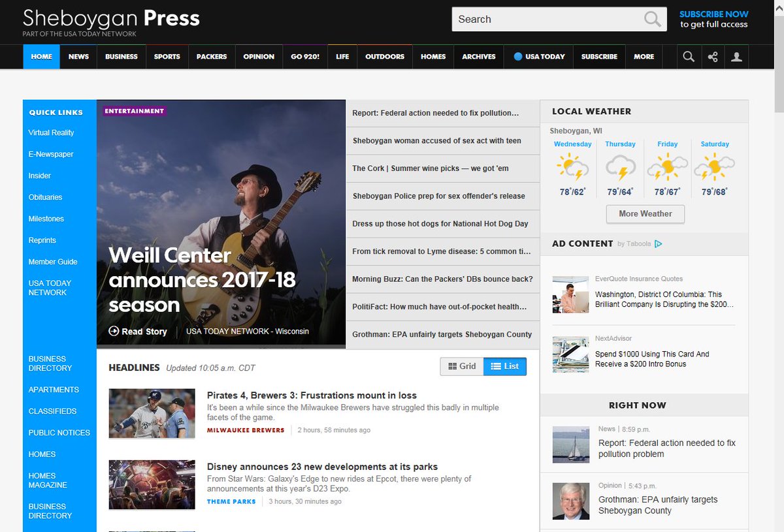Switch headlines to List view
The width and height of the screenshot is (784, 532).
pos(505,366)
